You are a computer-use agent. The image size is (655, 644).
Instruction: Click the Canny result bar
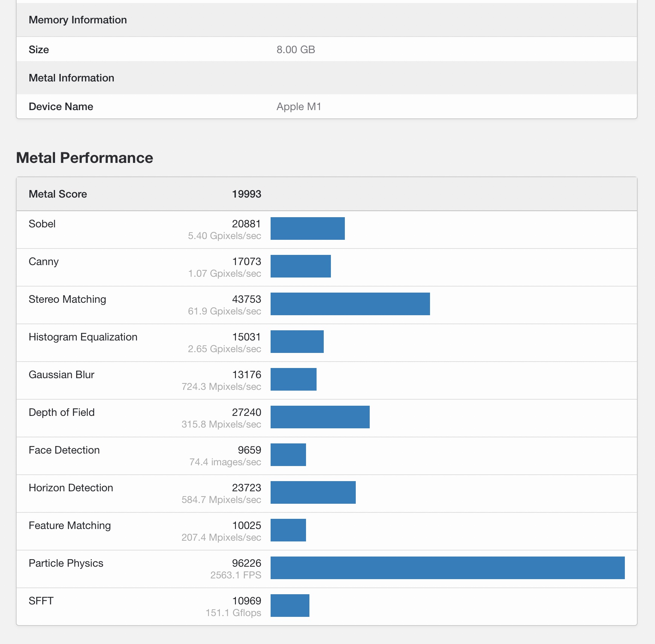[x=301, y=266]
